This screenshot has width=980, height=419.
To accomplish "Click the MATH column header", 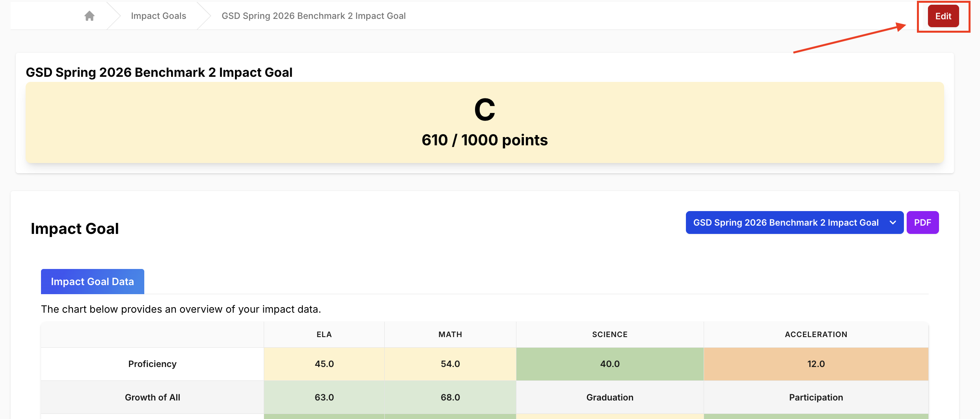I will (450, 334).
